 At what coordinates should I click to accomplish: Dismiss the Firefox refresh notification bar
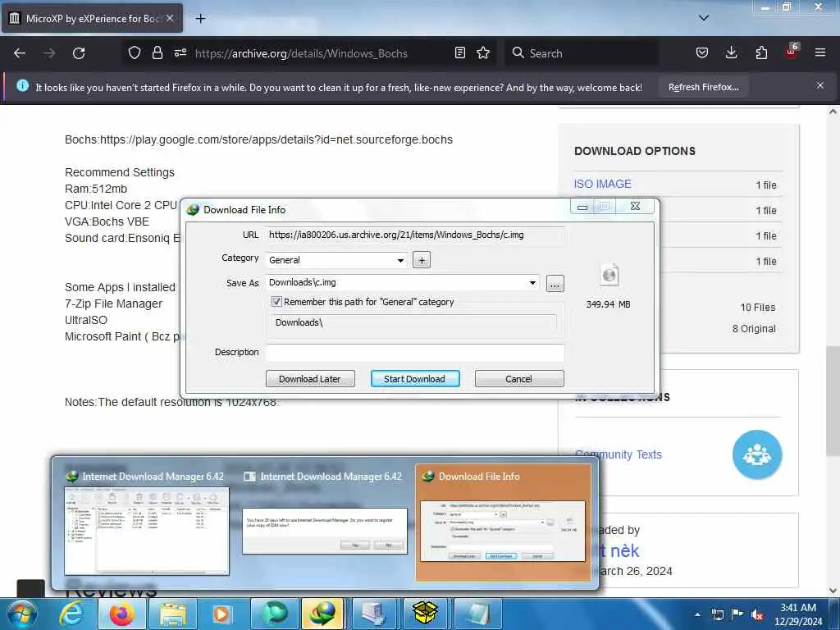coord(819,85)
